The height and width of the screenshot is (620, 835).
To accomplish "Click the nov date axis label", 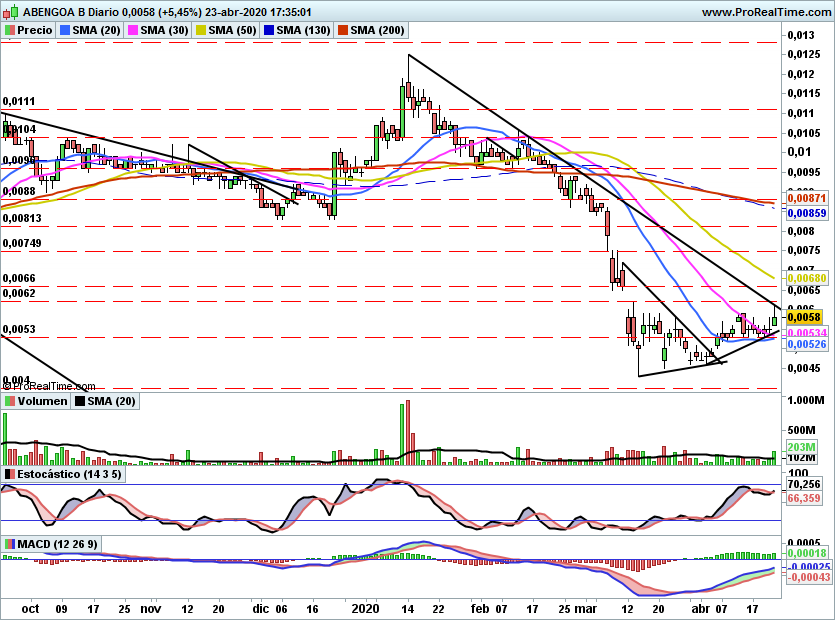I will [151, 609].
